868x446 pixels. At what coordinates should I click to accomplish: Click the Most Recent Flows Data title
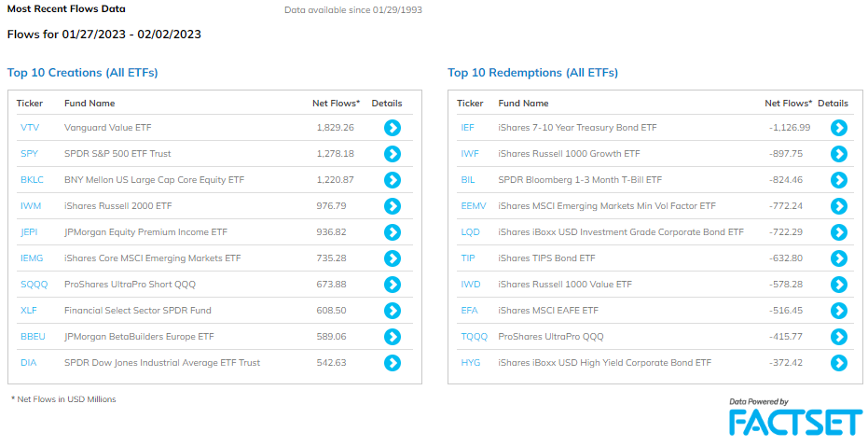point(66,9)
